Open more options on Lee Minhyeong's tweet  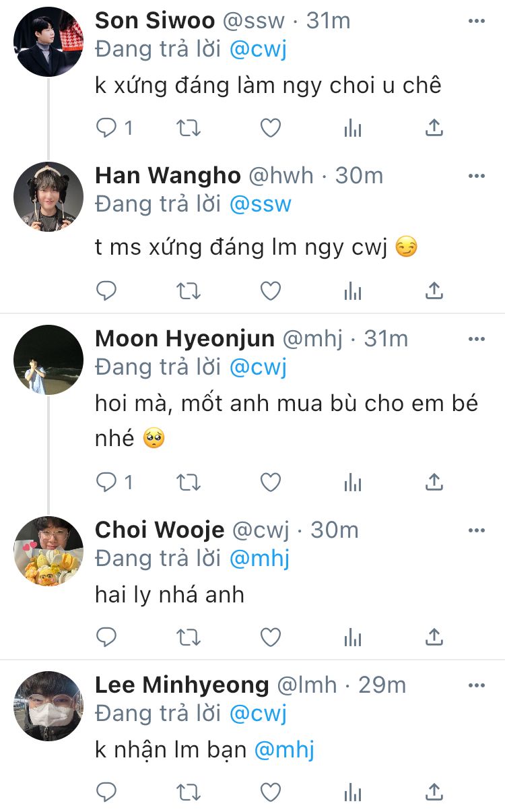point(477,685)
